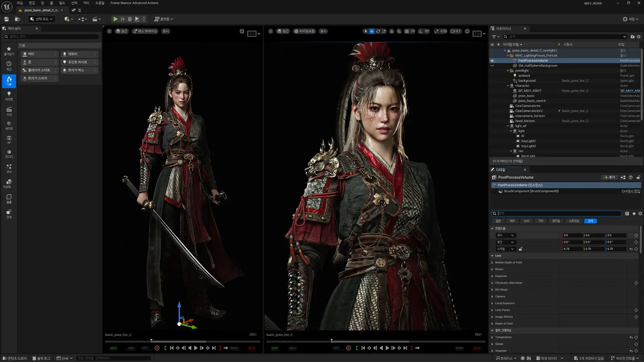Switch to the 렌더링 filter tab in Details

click(555, 221)
